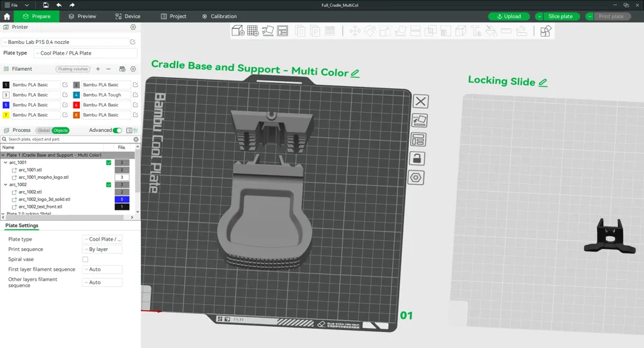This screenshot has height=348, width=644.
Task: Click filament 5 blue color swatch
Action: click(x=6, y=105)
